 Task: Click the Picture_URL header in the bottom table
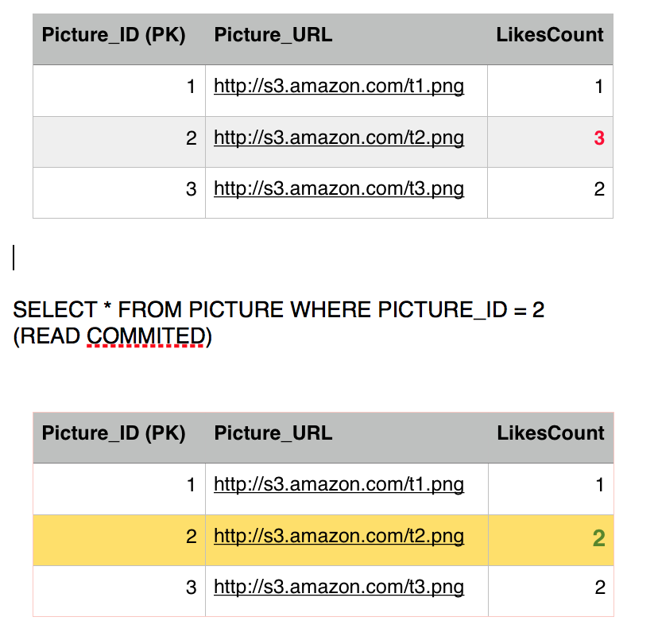[273, 433]
